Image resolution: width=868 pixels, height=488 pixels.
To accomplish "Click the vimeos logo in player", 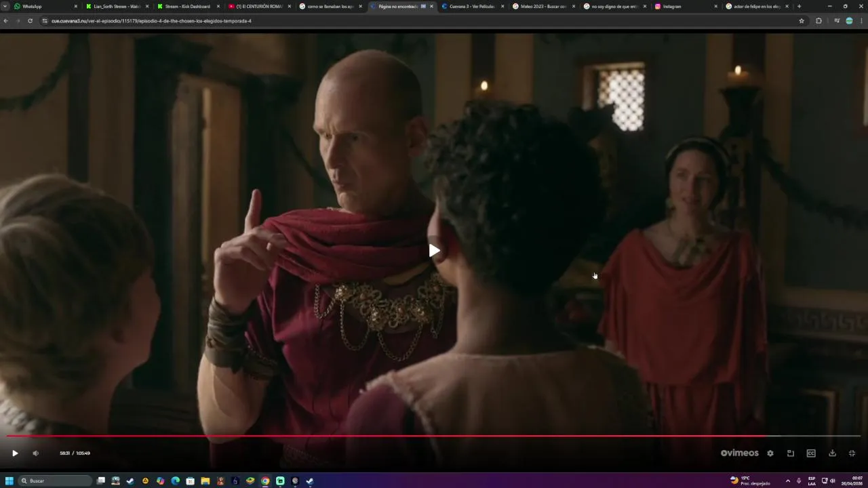I will click(x=740, y=453).
